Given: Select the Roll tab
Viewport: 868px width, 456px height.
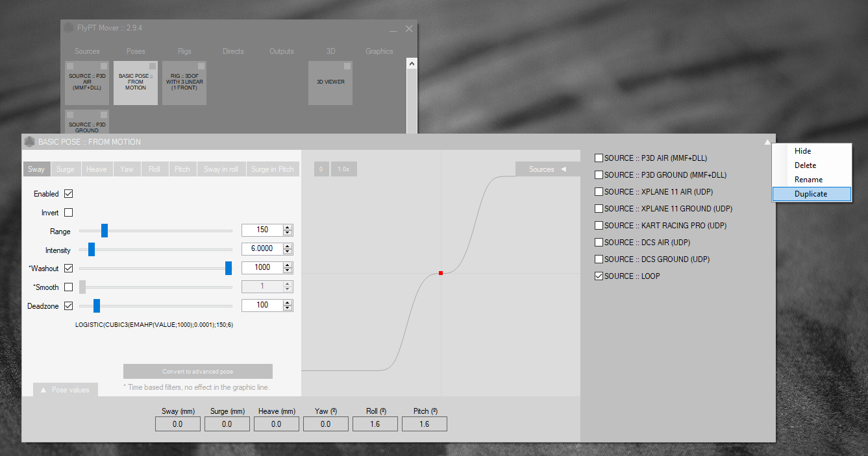Looking at the screenshot, I should tap(155, 169).
